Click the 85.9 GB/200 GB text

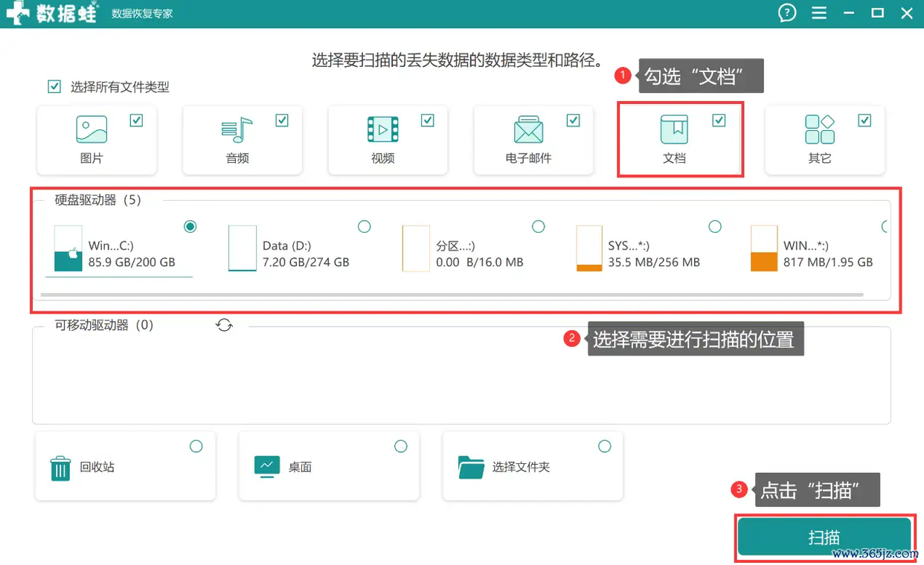click(132, 262)
